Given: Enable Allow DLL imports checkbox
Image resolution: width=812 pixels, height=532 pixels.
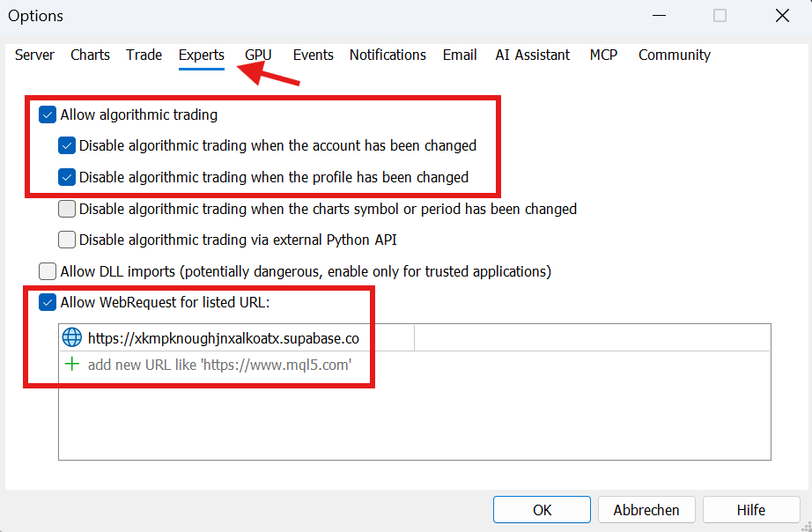Looking at the screenshot, I should coord(48,271).
